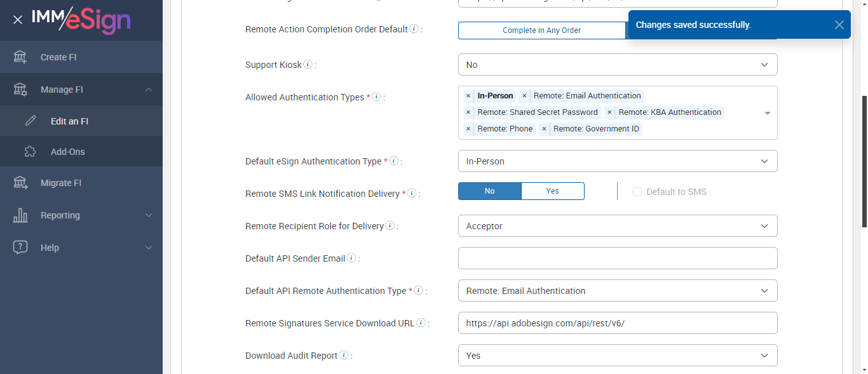Click the Default API Sender Email field
868x374 pixels.
tap(617, 258)
